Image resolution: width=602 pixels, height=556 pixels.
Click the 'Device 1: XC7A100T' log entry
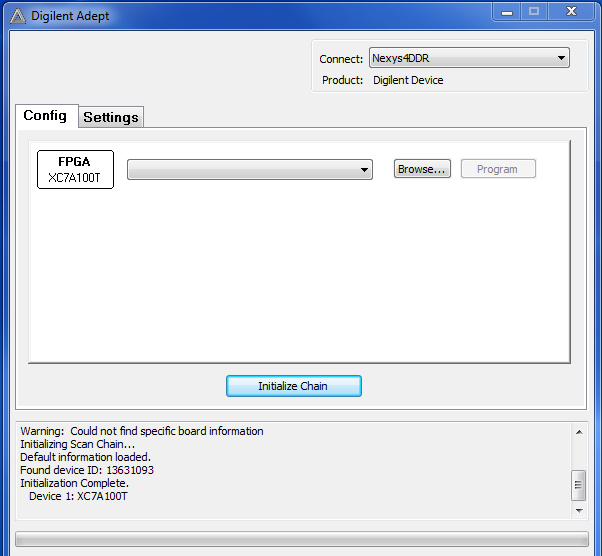(x=78, y=496)
